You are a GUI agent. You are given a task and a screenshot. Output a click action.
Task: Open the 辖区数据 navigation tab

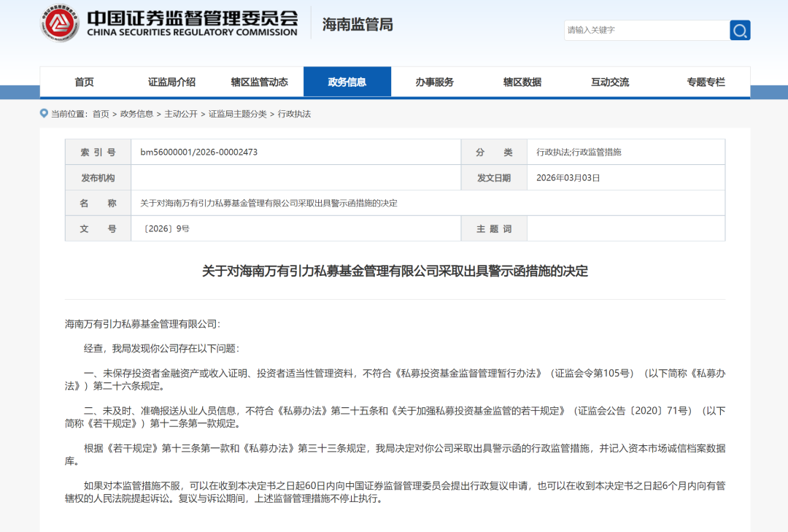pos(522,82)
